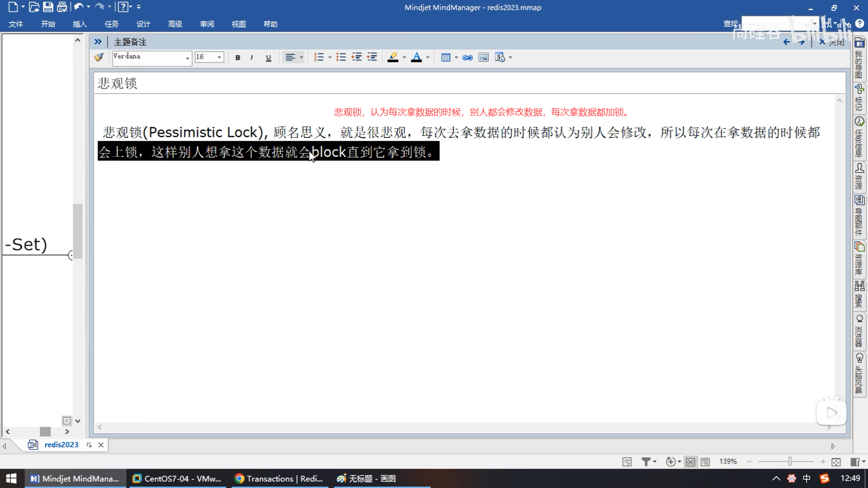Insert a hyperlink in the notes
The width and height of the screenshot is (868, 488).
coord(467,57)
